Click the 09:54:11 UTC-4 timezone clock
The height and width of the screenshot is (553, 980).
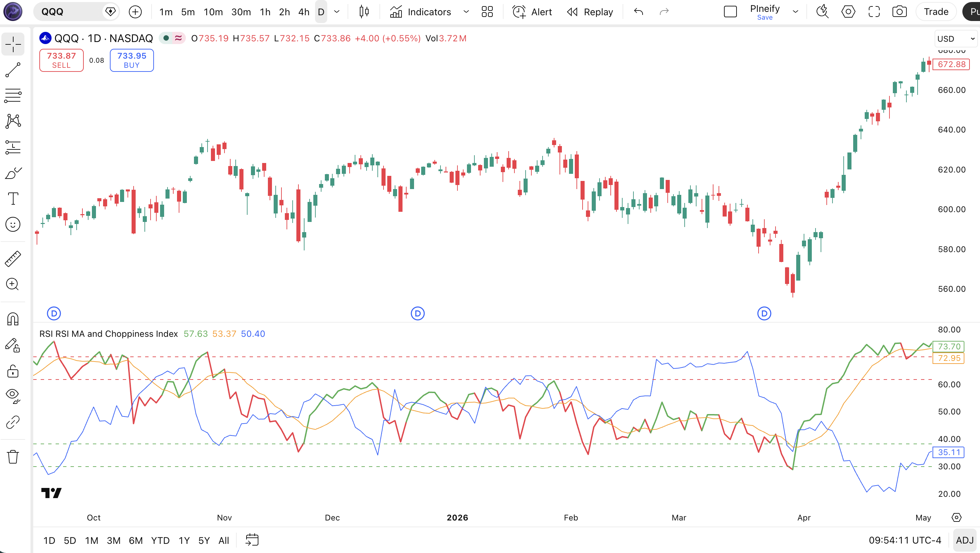[x=905, y=540]
